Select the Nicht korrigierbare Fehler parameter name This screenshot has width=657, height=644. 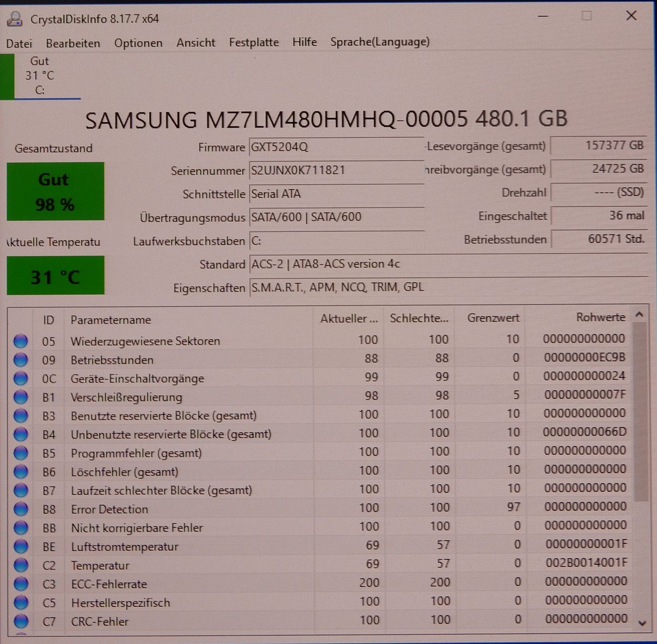[137, 528]
